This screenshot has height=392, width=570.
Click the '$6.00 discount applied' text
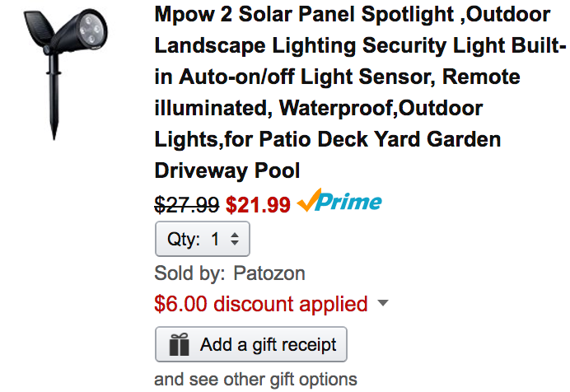click(260, 303)
